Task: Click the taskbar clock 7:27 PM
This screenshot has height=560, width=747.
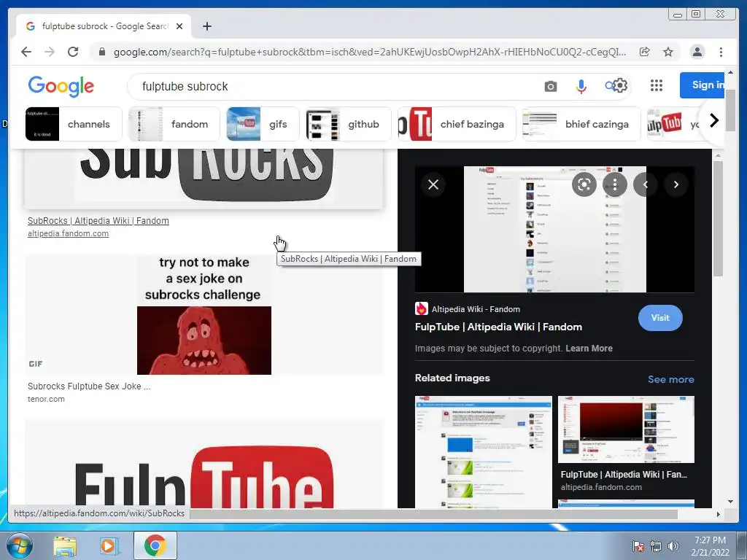Action: [x=710, y=546]
